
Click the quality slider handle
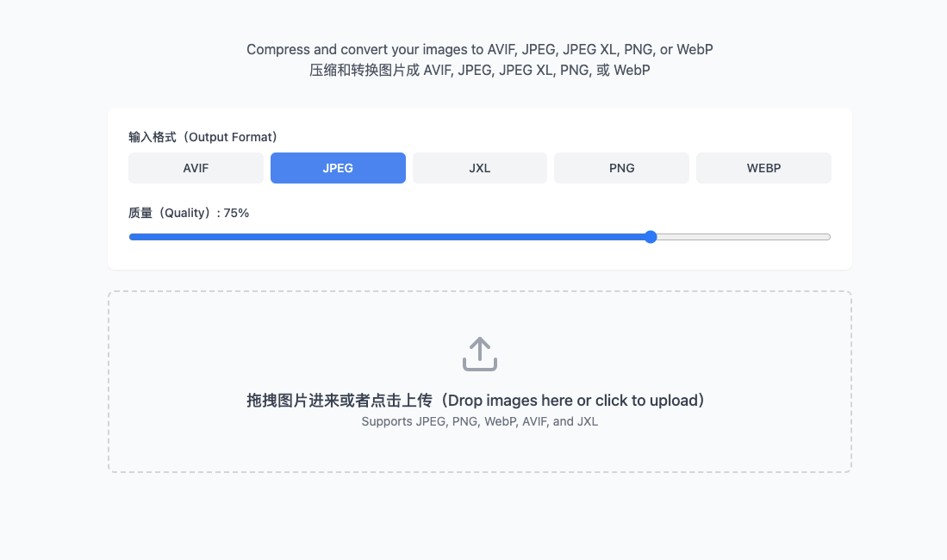(x=651, y=237)
